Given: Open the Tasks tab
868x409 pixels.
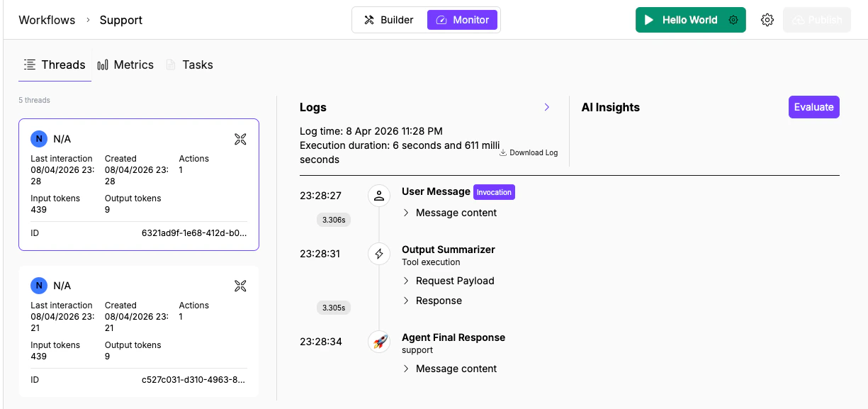Looking at the screenshot, I should (x=189, y=65).
